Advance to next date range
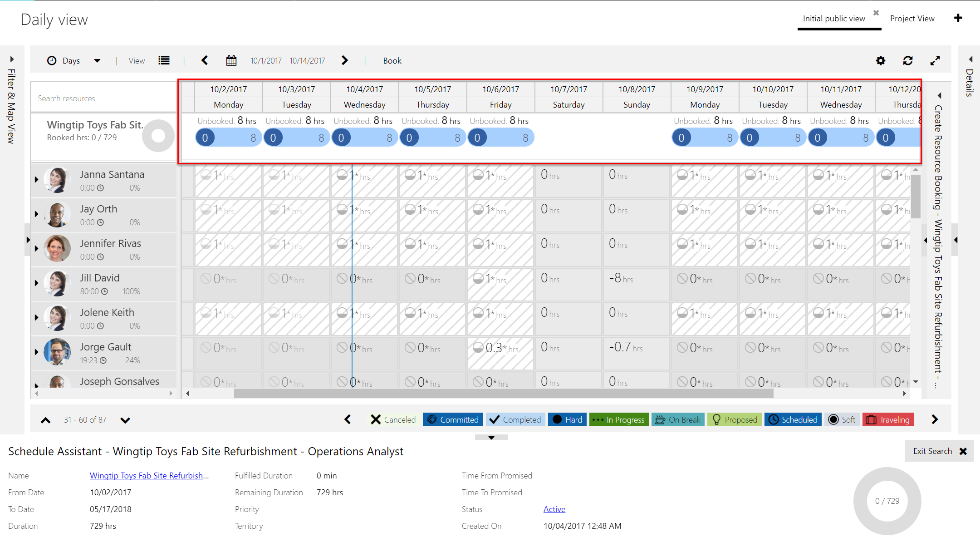980x547 pixels. pos(345,61)
